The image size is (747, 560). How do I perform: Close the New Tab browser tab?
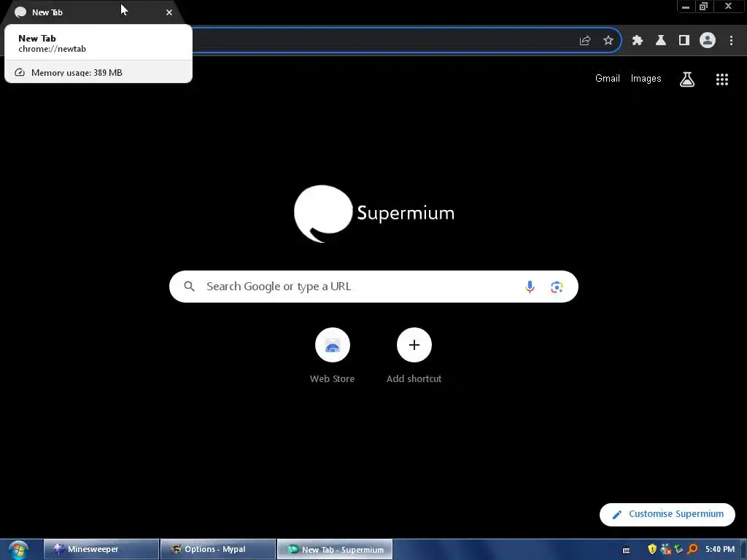point(169,12)
